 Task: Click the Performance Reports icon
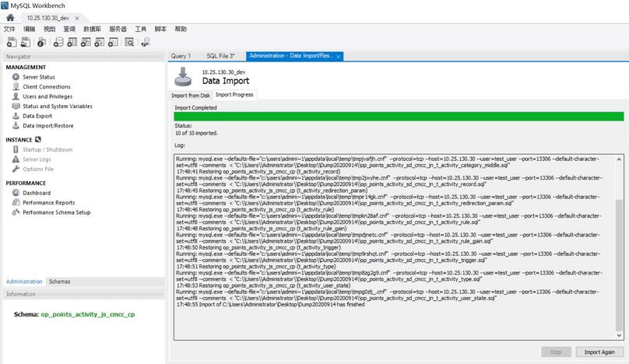(16, 202)
